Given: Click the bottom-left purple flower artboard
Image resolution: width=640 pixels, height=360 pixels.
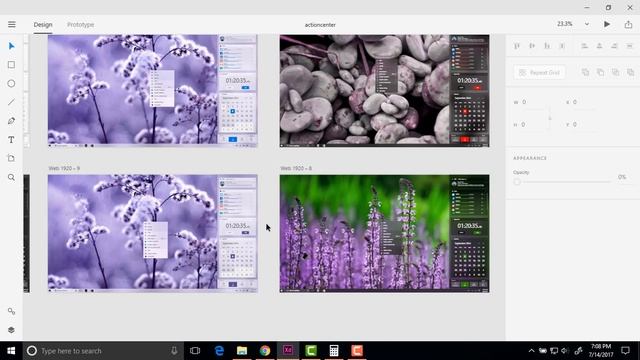Looking at the screenshot, I should pyautogui.click(x=153, y=233).
